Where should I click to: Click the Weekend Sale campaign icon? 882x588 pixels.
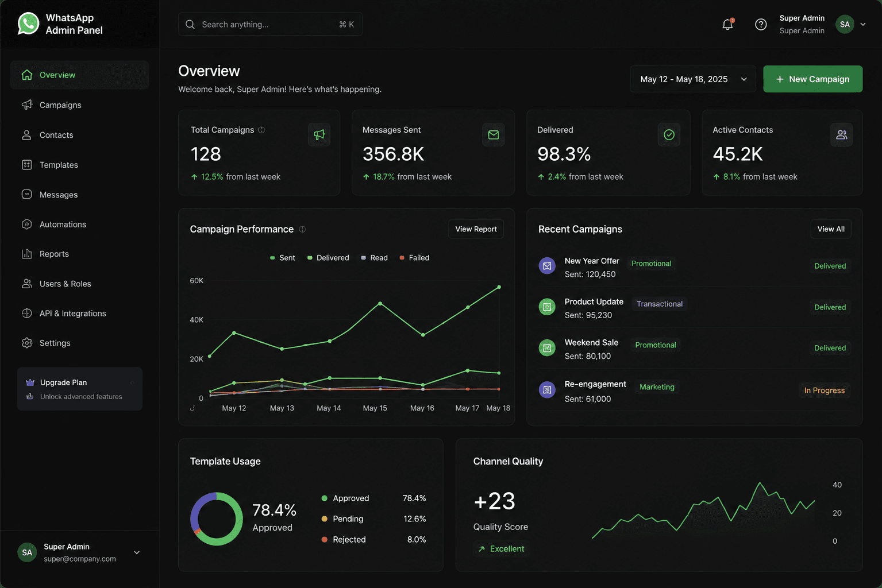(x=547, y=347)
